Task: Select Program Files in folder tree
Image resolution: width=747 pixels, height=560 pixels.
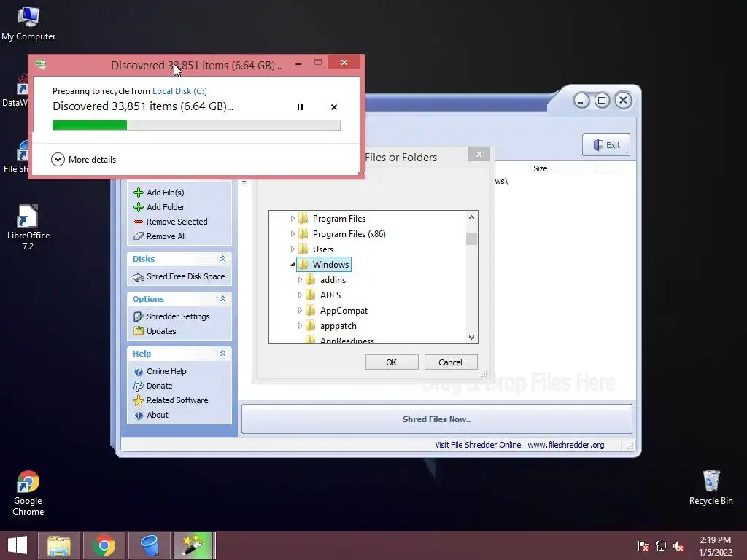Action: [x=338, y=219]
